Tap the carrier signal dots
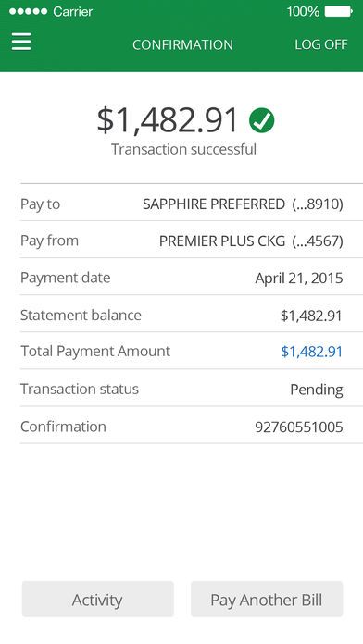The width and height of the screenshot is (363, 644). [x=29, y=11]
